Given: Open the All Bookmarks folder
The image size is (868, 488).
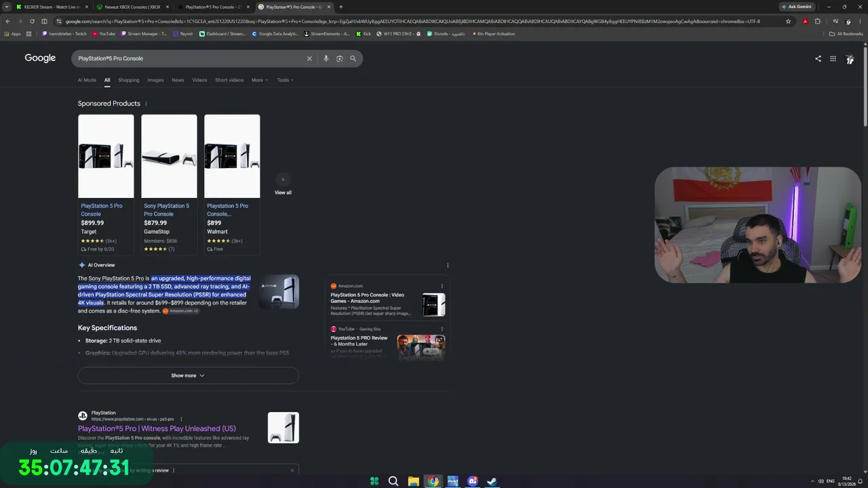Looking at the screenshot, I should click(x=847, y=34).
